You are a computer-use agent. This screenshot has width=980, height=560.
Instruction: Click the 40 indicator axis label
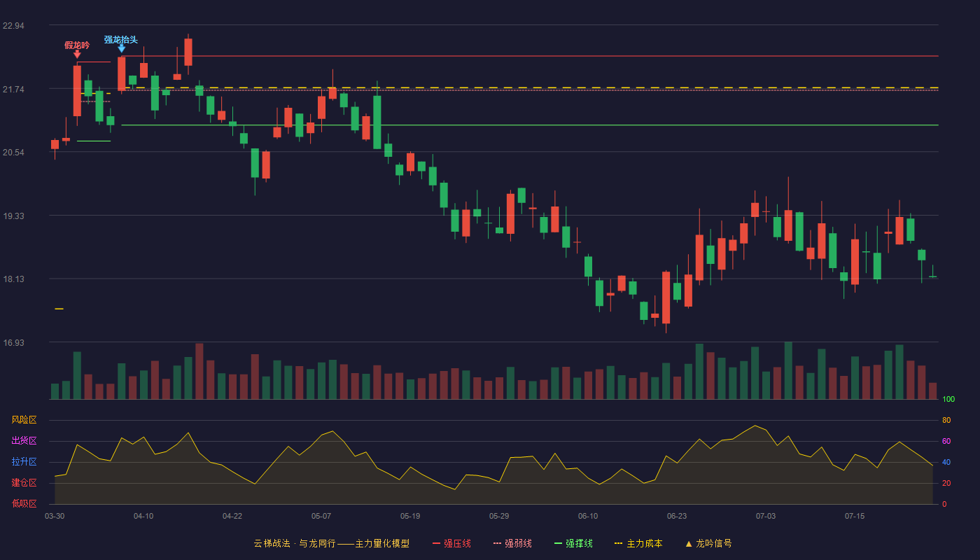click(x=946, y=462)
